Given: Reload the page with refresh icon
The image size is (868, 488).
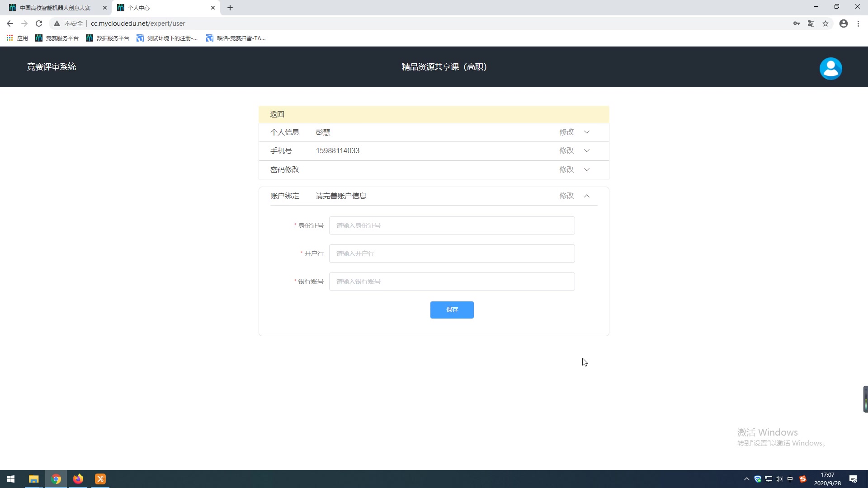Looking at the screenshot, I should (39, 23).
